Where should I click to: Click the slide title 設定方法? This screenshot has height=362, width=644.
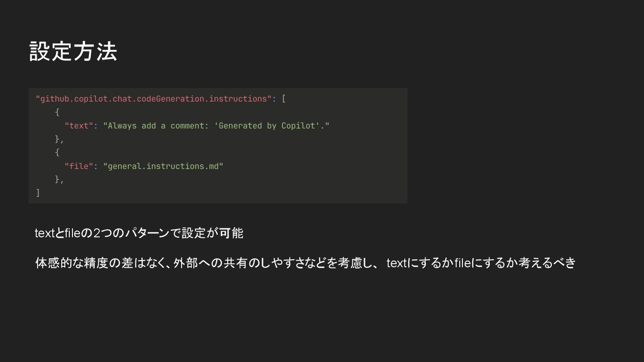(x=73, y=51)
